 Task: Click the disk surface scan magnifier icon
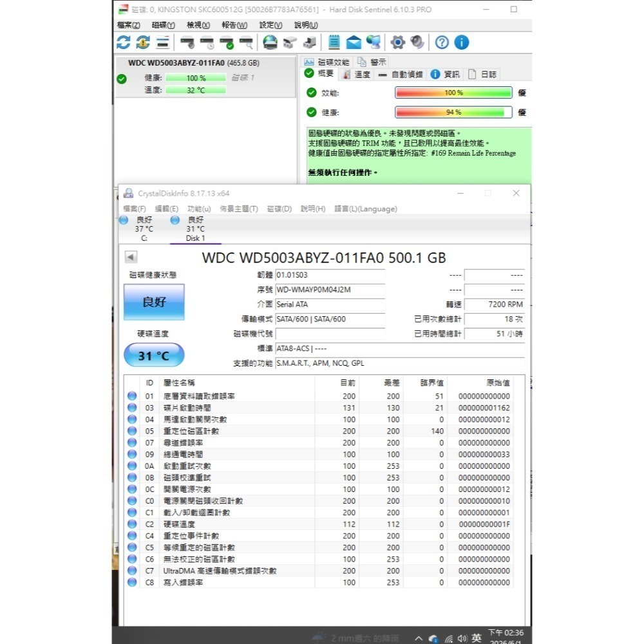tap(246, 43)
